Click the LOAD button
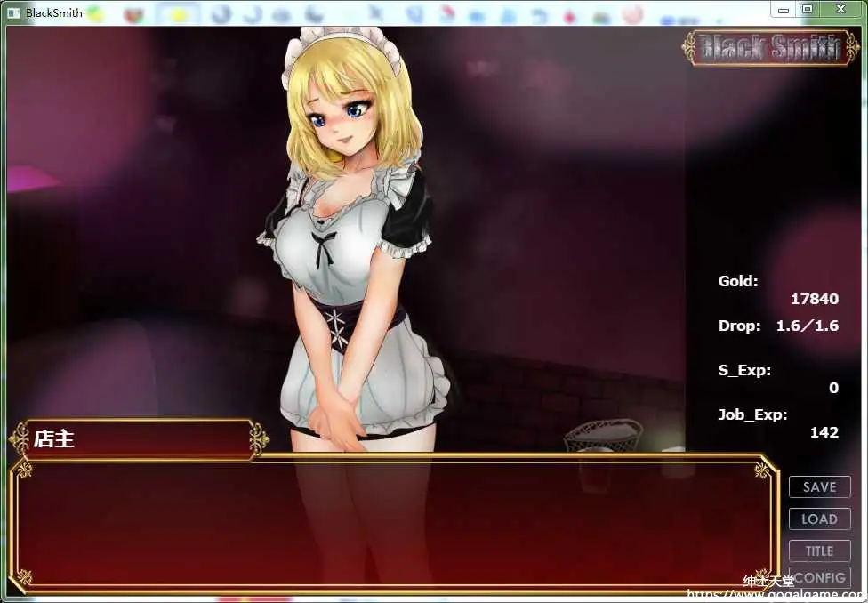This screenshot has height=603, width=868. coord(819,519)
